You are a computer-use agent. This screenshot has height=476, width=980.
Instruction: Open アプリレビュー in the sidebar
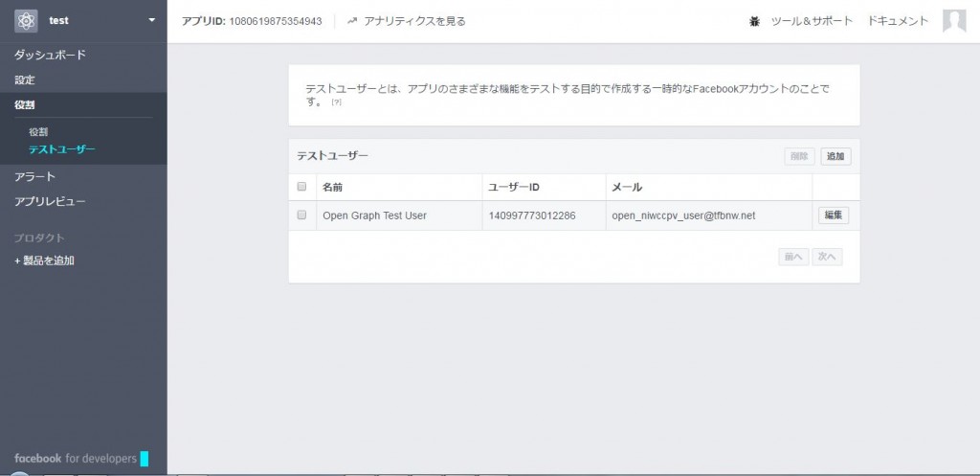[50, 202]
